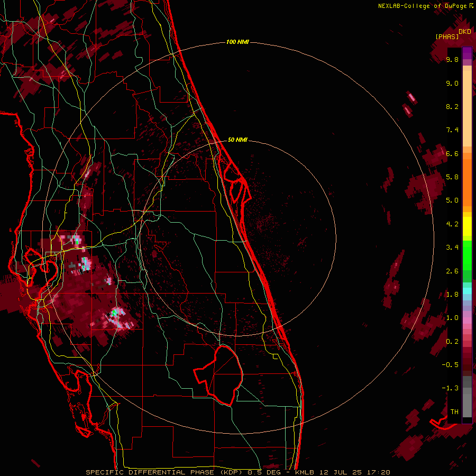Click the TH threshold label
The height and width of the screenshot is (476, 476).
pyautogui.click(x=454, y=411)
